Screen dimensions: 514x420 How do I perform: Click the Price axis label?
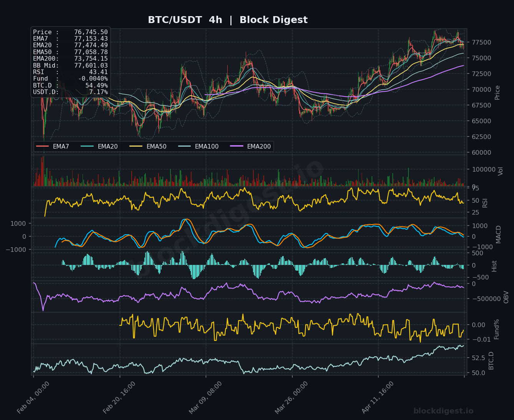tap(497, 92)
